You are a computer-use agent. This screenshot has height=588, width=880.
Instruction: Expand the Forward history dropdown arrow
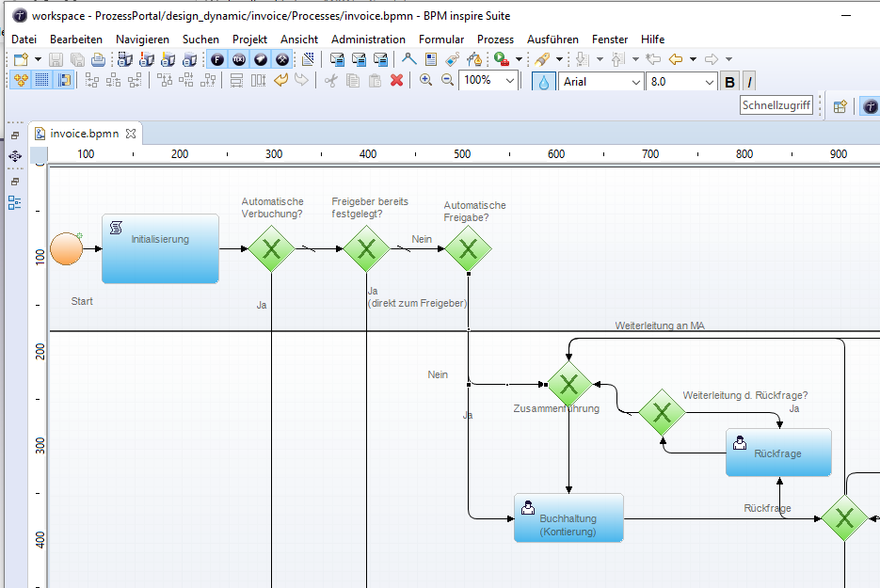point(729,59)
